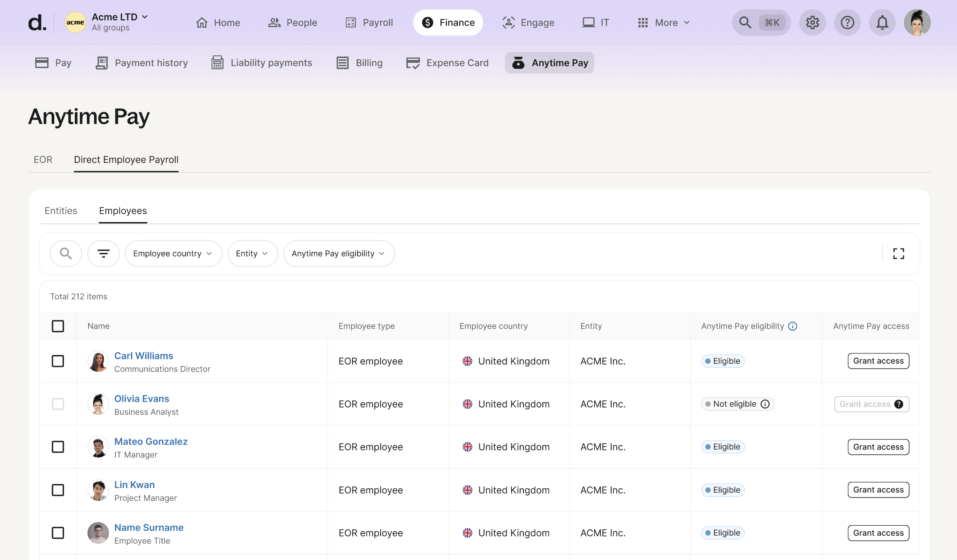Screen dimensions: 957x560
Task: Switch to the EOR tab
Action: pyautogui.click(x=43, y=160)
